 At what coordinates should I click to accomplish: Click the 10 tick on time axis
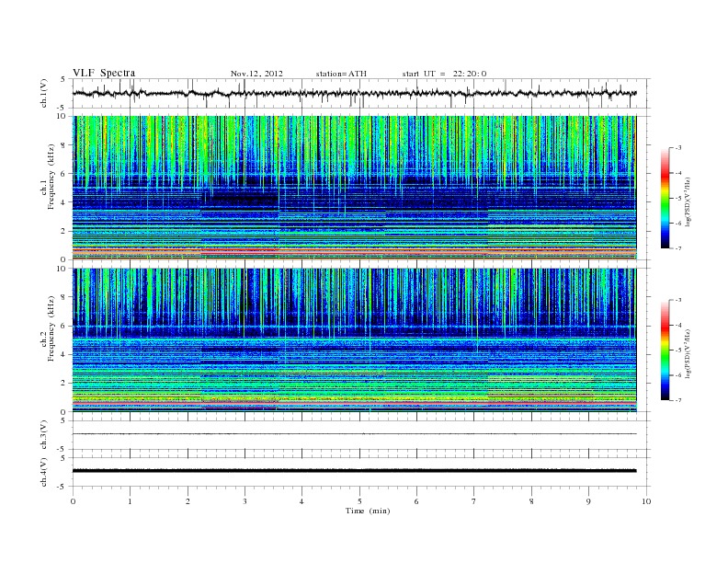[646, 501]
